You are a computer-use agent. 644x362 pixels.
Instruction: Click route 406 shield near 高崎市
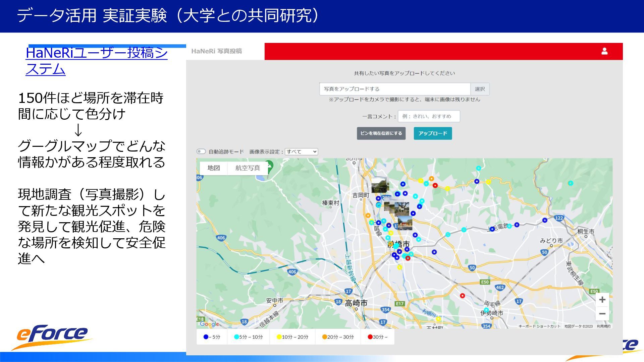point(292,272)
